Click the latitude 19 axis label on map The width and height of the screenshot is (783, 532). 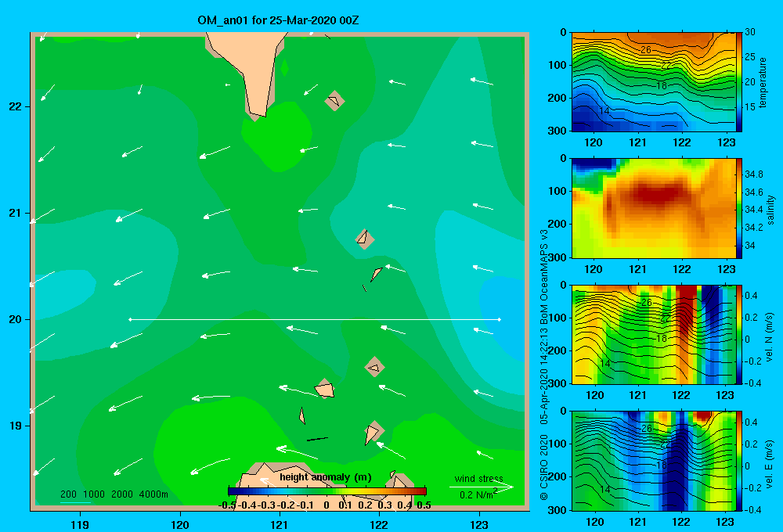15,426
